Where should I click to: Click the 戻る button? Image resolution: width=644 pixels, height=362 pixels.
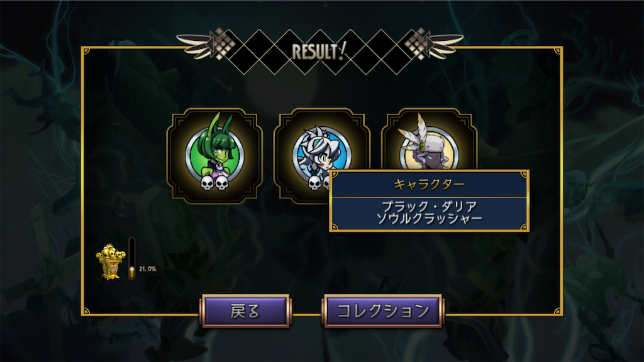(x=245, y=310)
